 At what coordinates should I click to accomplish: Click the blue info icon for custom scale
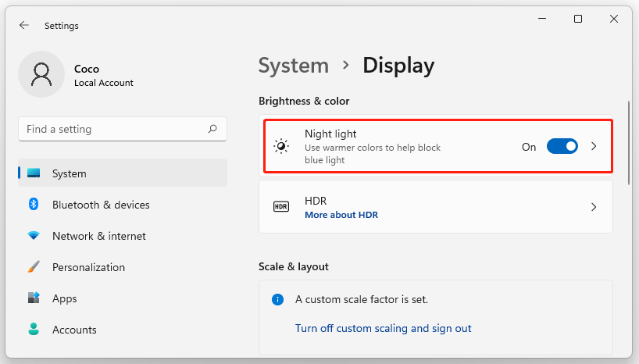point(277,300)
